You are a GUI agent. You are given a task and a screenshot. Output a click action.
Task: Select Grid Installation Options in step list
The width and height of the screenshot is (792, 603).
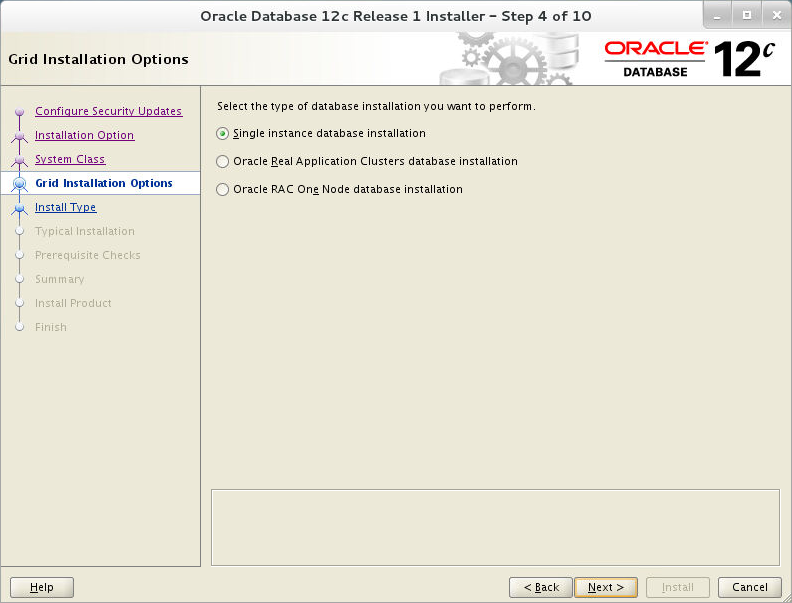pos(104,183)
